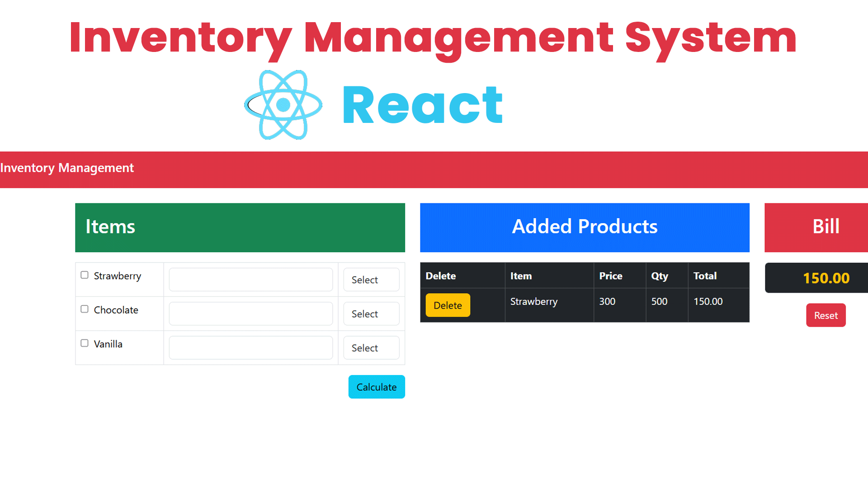Click the Price column header
Viewport: 868px width, 488px height.
(610, 276)
